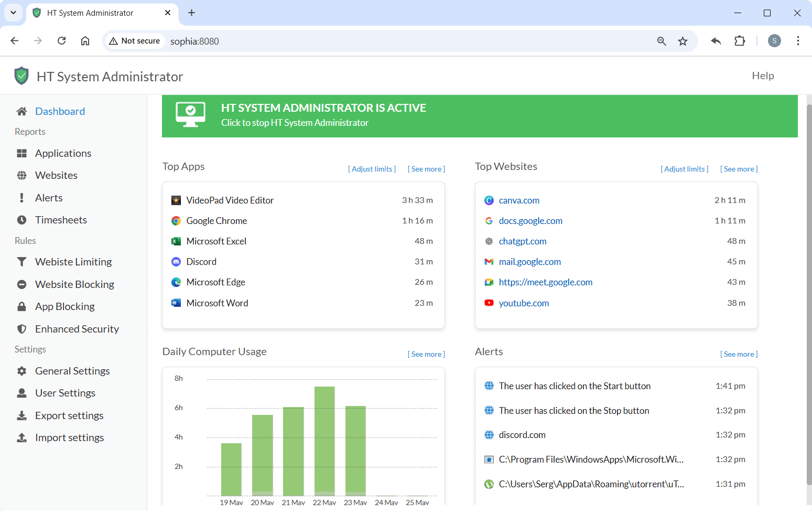The height and width of the screenshot is (513, 812).
Task: Click the uTorrent path alert entry
Action: pyautogui.click(x=591, y=484)
